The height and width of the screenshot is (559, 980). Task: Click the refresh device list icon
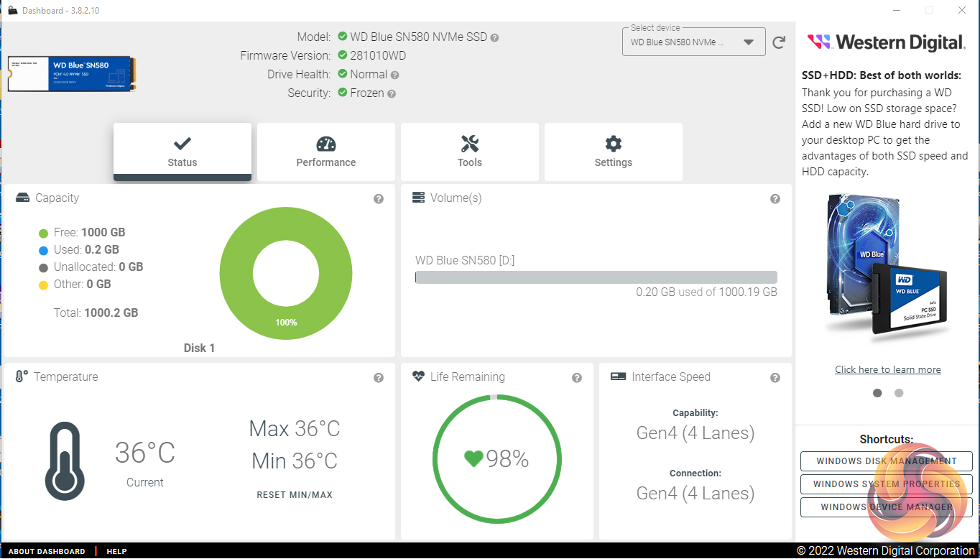coord(779,42)
